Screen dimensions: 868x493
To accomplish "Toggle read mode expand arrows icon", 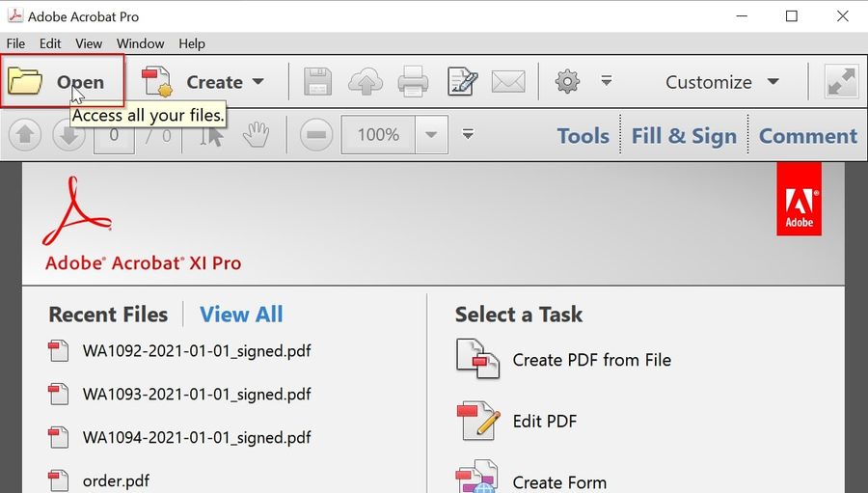I will [841, 81].
